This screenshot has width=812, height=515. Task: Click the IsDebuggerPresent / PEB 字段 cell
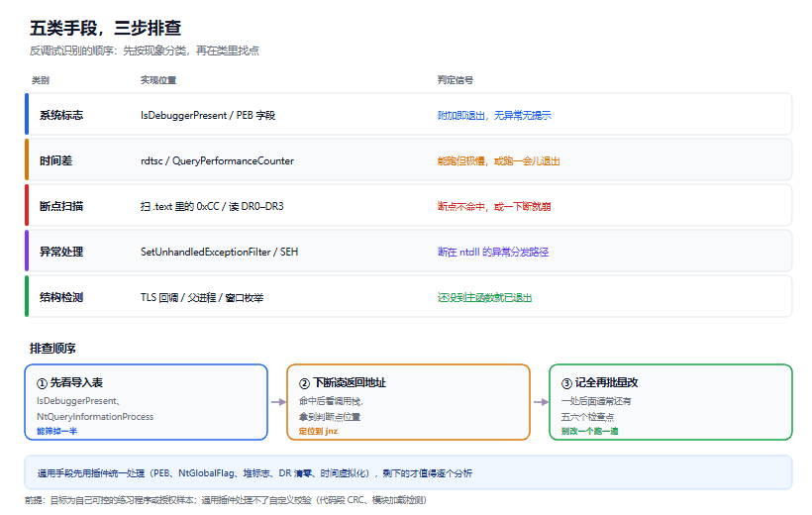208,116
